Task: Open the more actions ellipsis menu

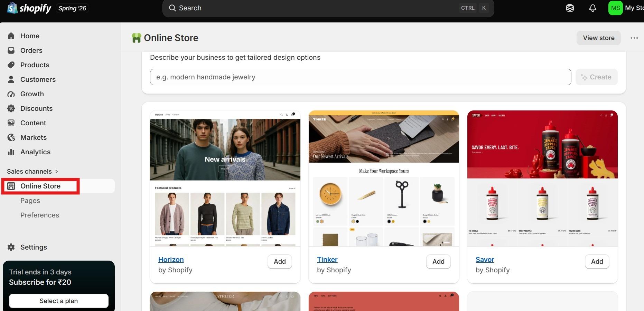Action: (x=634, y=38)
